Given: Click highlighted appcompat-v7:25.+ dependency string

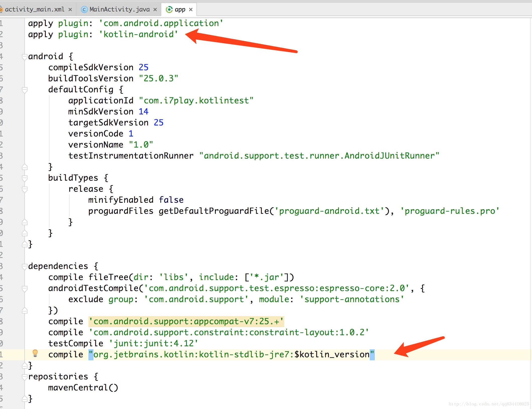Looking at the screenshot, I should tap(186, 321).
